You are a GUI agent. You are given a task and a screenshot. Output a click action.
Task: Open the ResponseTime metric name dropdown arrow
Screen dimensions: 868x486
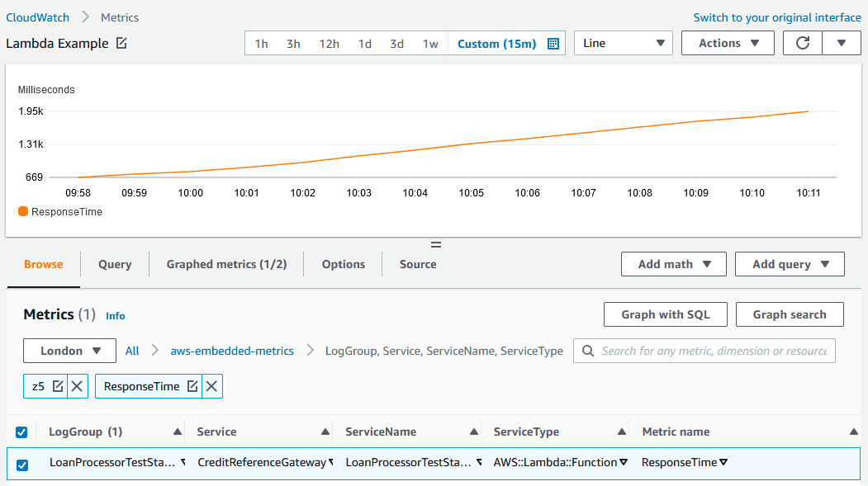pyautogui.click(x=723, y=462)
